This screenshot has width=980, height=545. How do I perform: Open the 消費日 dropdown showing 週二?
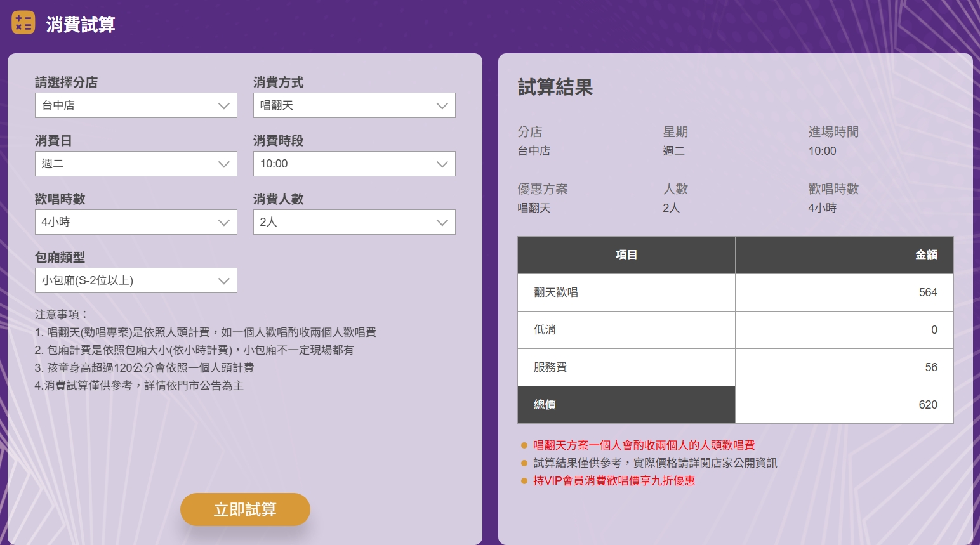click(136, 164)
